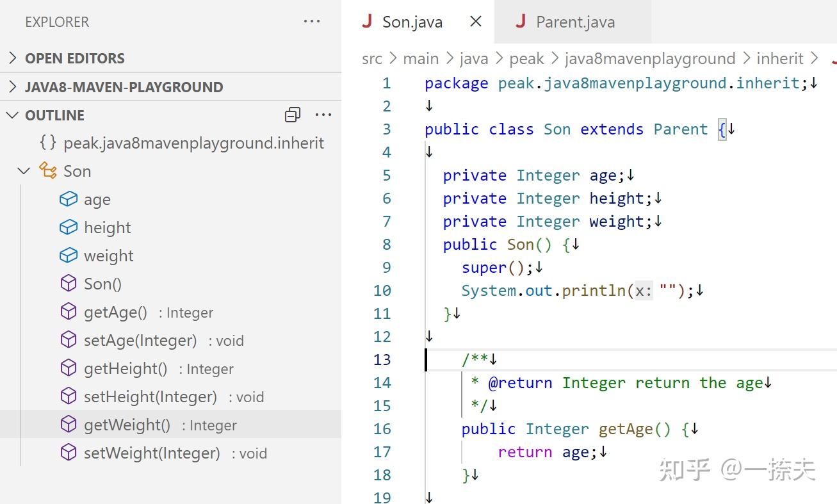Screen dimensions: 837x504
Task: Click namespace braces icon beside peak.java8mavenplayground.inherit
Action: tap(47, 143)
